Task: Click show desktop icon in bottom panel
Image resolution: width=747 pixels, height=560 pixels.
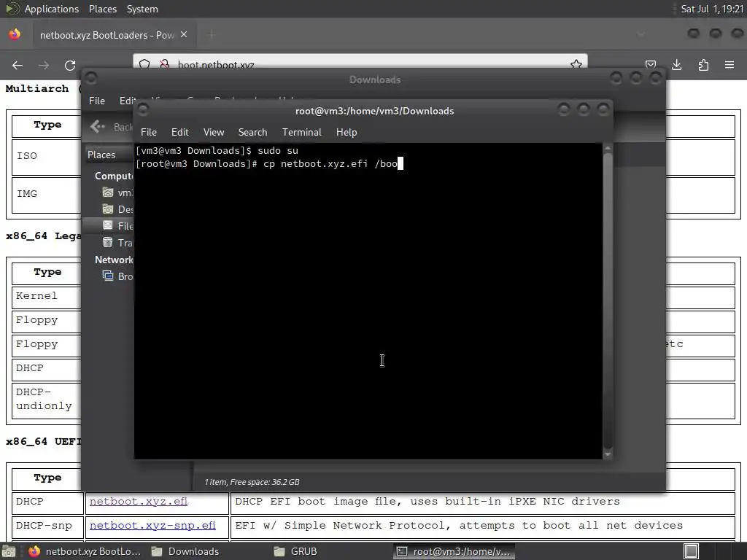Action: 8,551
